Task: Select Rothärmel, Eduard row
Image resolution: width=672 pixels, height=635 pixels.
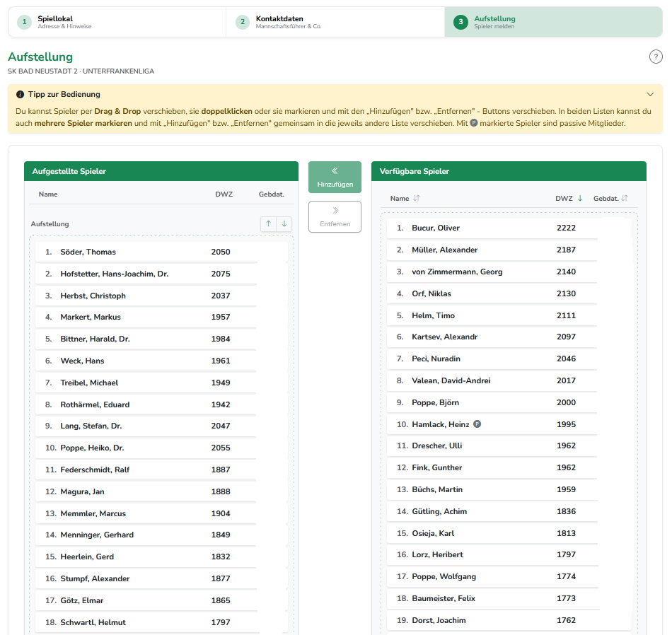Action: click(161, 404)
